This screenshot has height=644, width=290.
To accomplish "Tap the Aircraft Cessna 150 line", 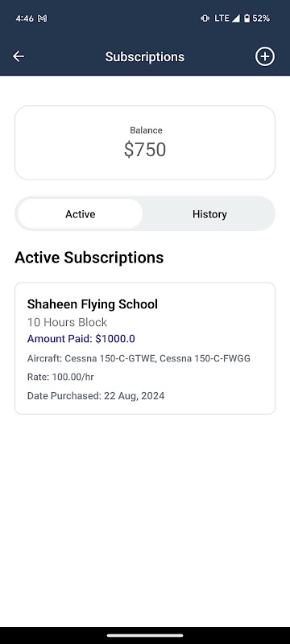I will (139, 358).
